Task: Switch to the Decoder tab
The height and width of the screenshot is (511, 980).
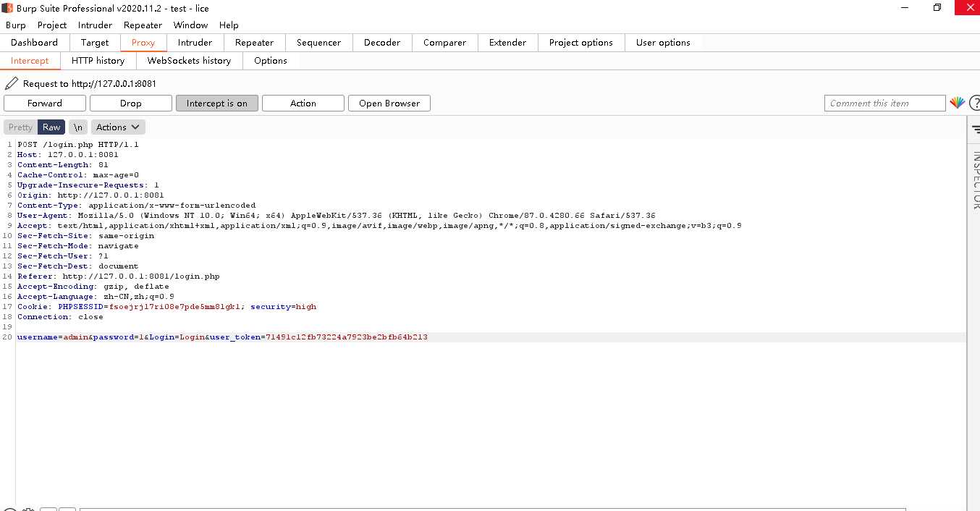Action: tap(382, 43)
